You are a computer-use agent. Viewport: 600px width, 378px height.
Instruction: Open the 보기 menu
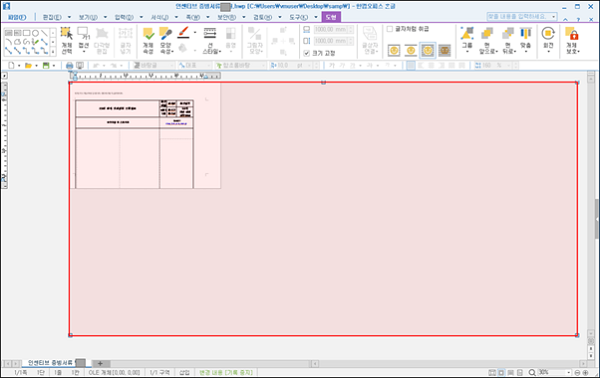click(x=88, y=17)
